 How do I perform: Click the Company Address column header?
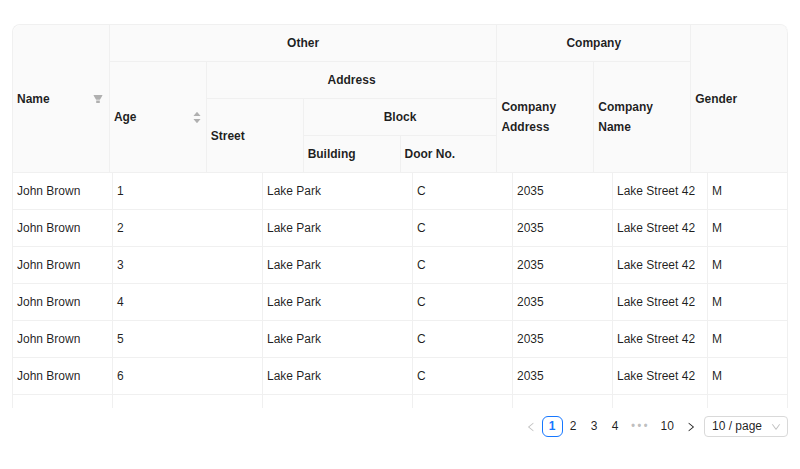tap(545, 117)
